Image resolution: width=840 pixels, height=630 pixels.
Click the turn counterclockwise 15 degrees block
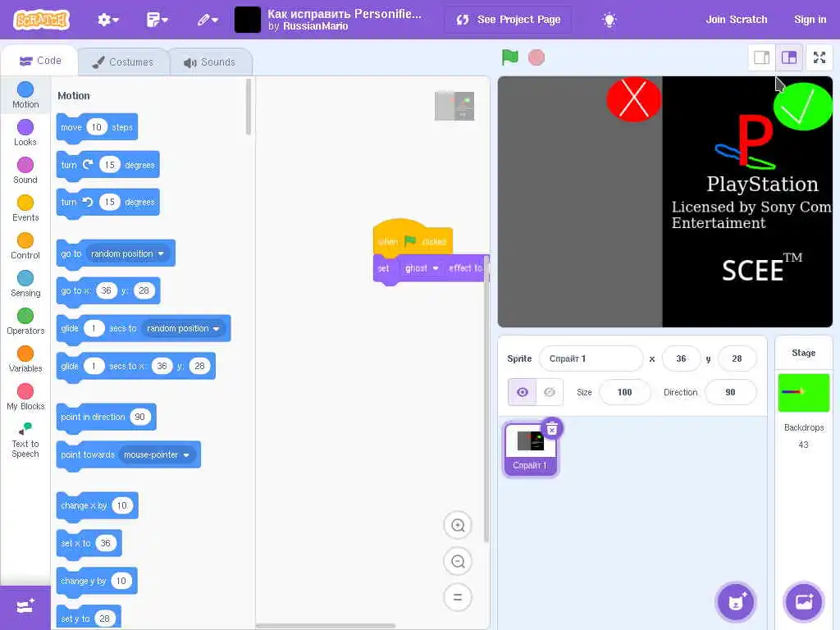(107, 203)
